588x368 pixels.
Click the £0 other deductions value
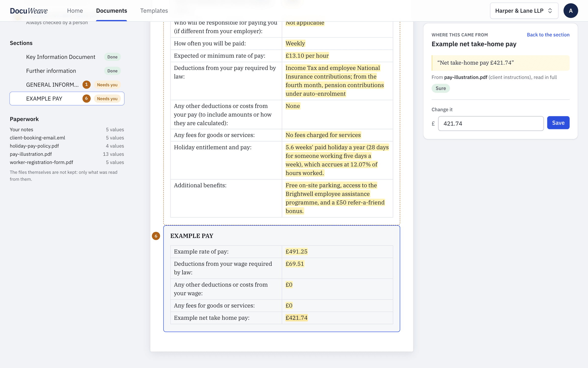point(289,285)
